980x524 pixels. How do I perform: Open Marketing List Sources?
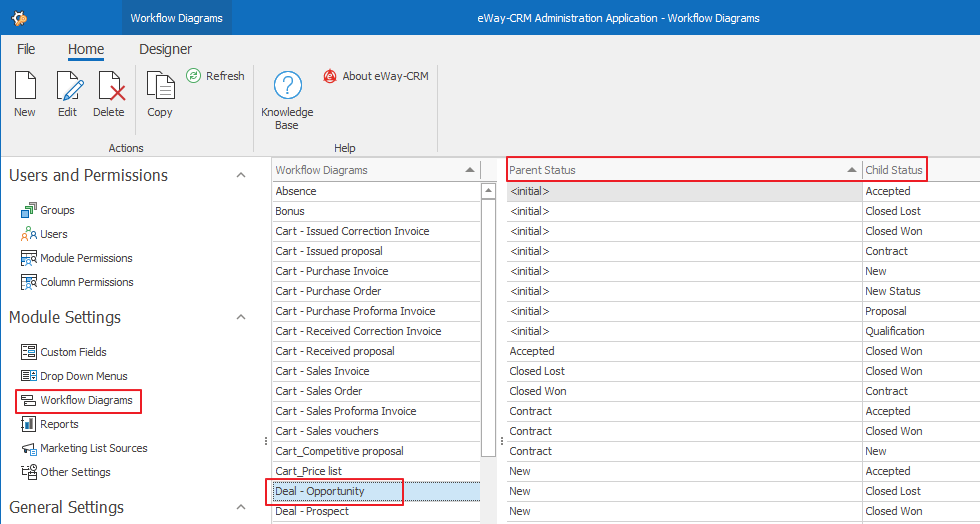click(84, 448)
